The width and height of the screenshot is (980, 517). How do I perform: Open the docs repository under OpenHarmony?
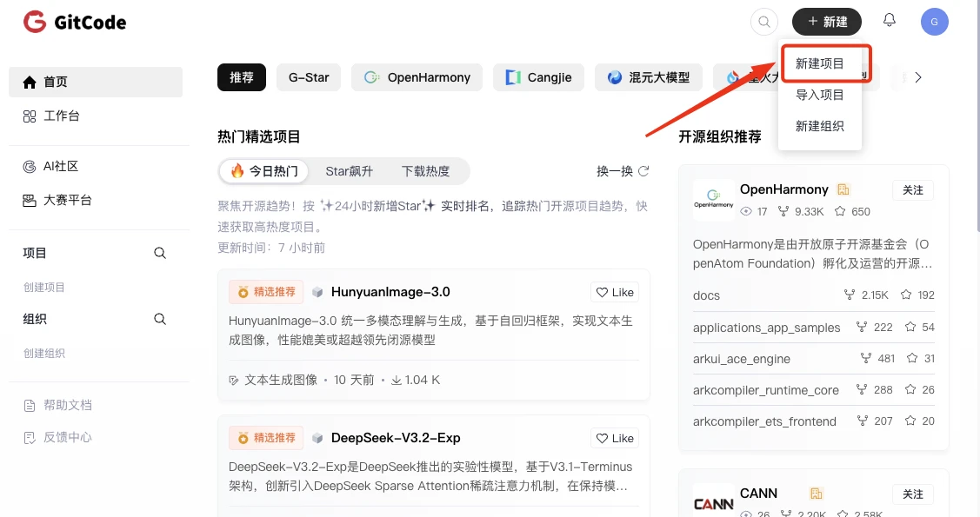[x=706, y=295]
